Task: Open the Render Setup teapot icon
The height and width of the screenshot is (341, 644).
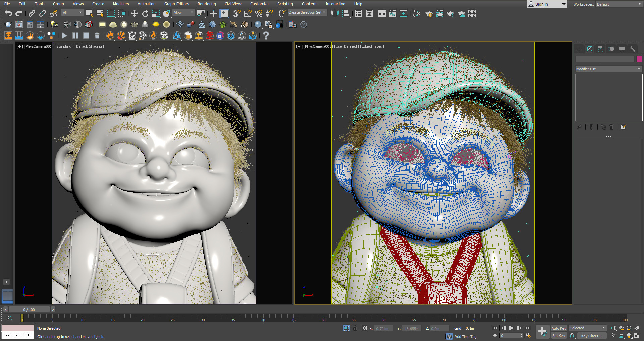Action: pos(429,14)
